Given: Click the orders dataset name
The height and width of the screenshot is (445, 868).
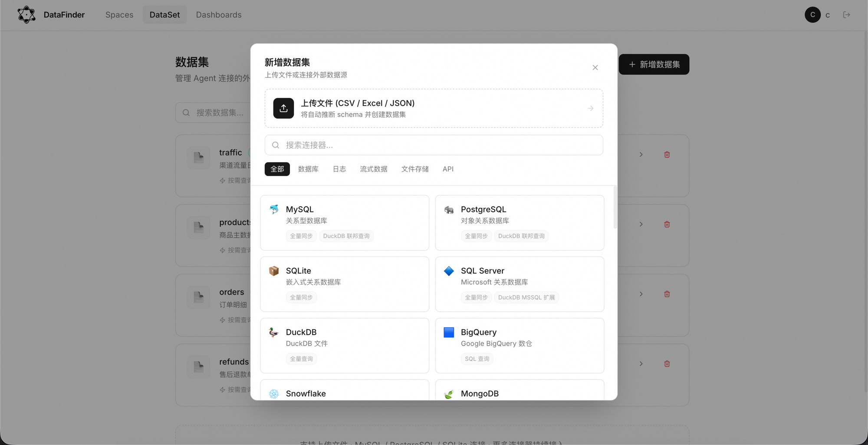Looking at the screenshot, I should click(x=231, y=292).
